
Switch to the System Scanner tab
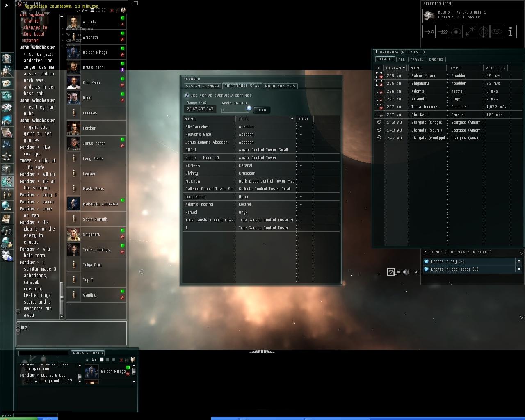[x=202, y=86]
